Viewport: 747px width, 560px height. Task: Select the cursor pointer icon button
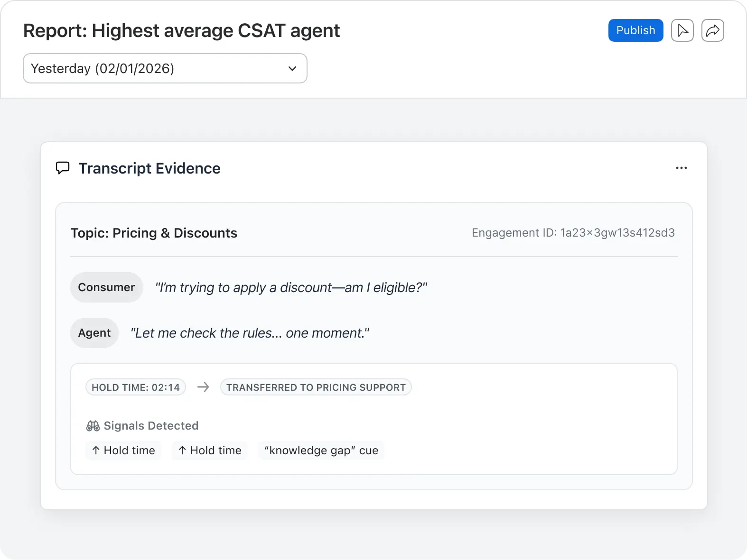(682, 30)
